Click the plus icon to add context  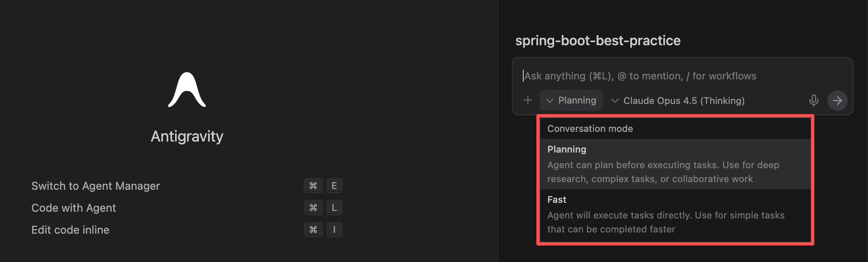pyautogui.click(x=528, y=101)
